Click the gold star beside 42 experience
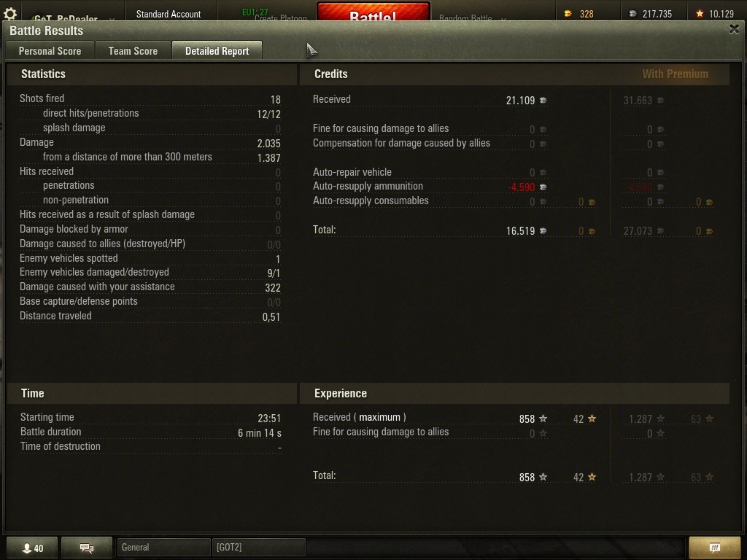The width and height of the screenshot is (747, 560). (592, 419)
